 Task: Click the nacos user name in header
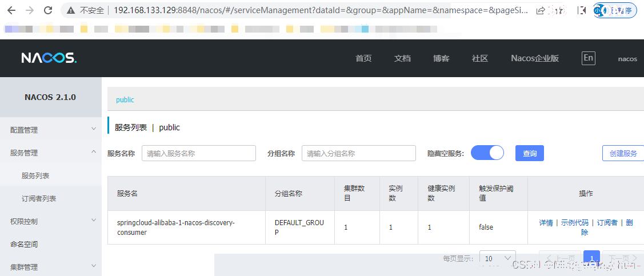627,59
